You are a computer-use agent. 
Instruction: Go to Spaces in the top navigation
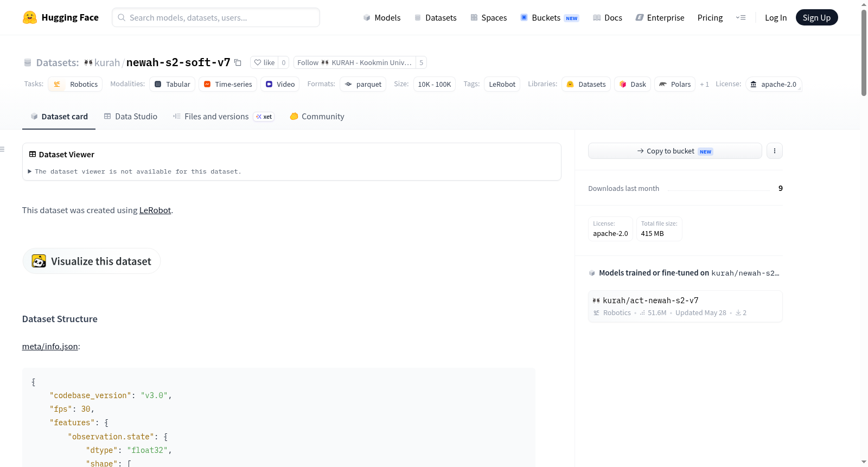tap(488, 17)
